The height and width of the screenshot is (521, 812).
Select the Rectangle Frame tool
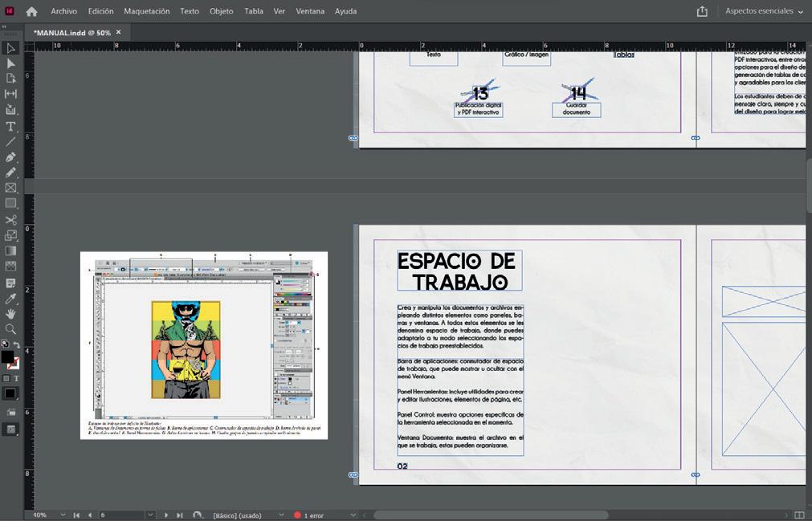tap(10, 189)
